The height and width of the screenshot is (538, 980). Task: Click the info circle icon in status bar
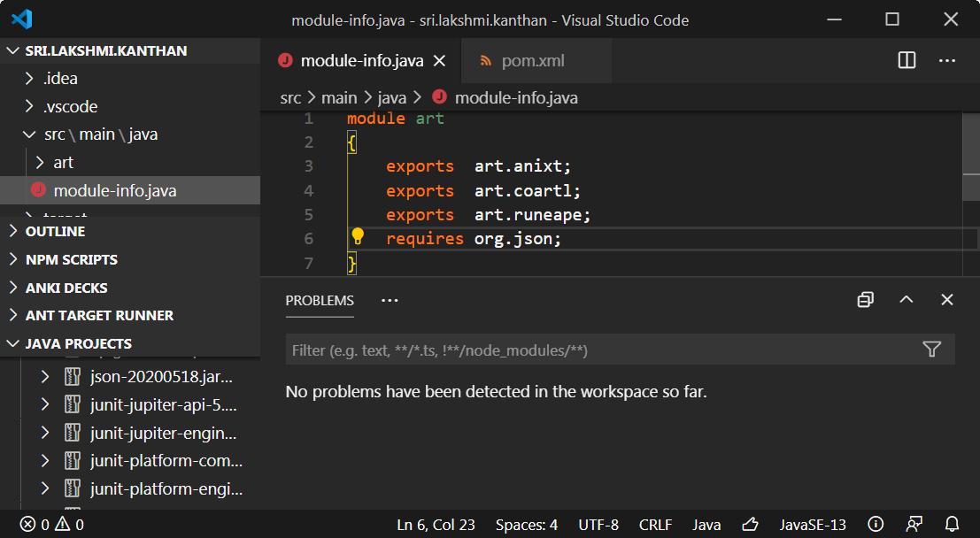pyautogui.click(x=876, y=524)
